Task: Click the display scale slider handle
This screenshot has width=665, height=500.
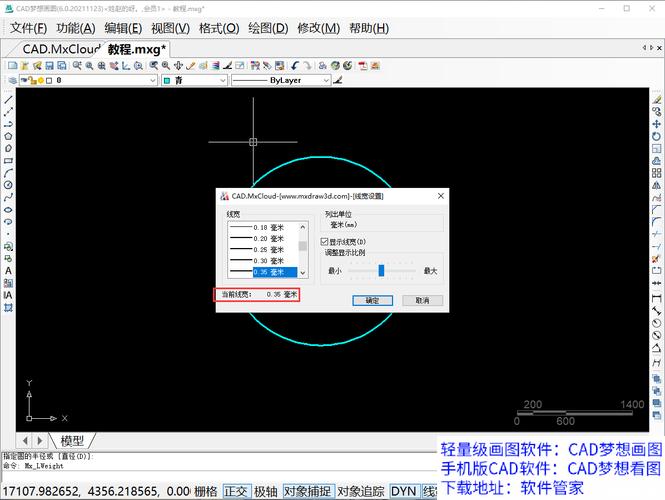Action: (x=381, y=270)
